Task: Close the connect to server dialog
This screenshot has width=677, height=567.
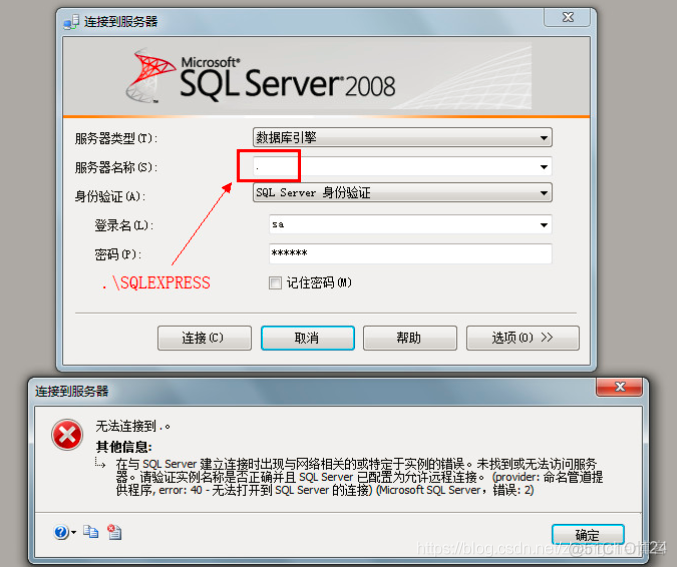Action: click(567, 17)
